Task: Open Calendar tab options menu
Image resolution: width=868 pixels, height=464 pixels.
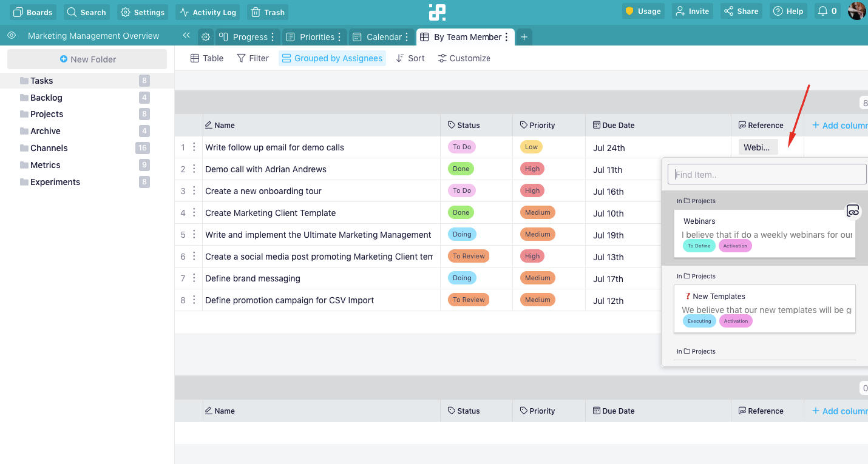Action: point(407,37)
